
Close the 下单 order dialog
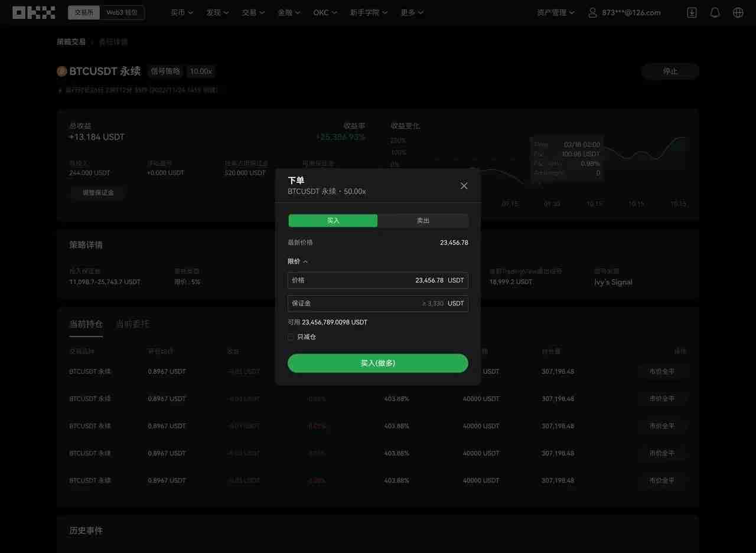(x=464, y=185)
